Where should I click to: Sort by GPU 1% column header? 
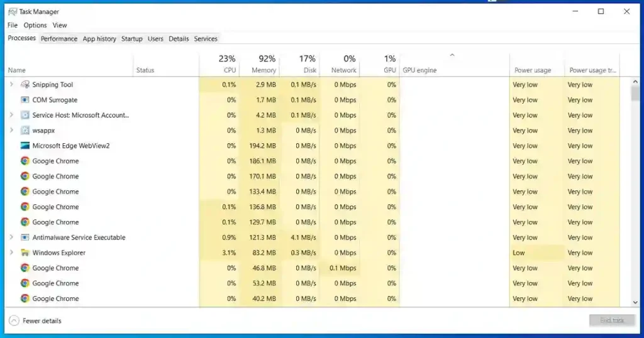379,65
